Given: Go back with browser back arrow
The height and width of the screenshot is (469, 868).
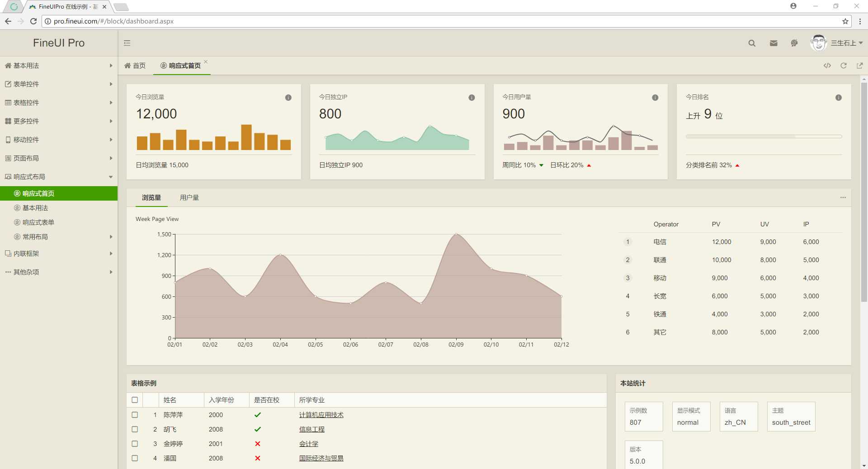Looking at the screenshot, I should coord(8,21).
